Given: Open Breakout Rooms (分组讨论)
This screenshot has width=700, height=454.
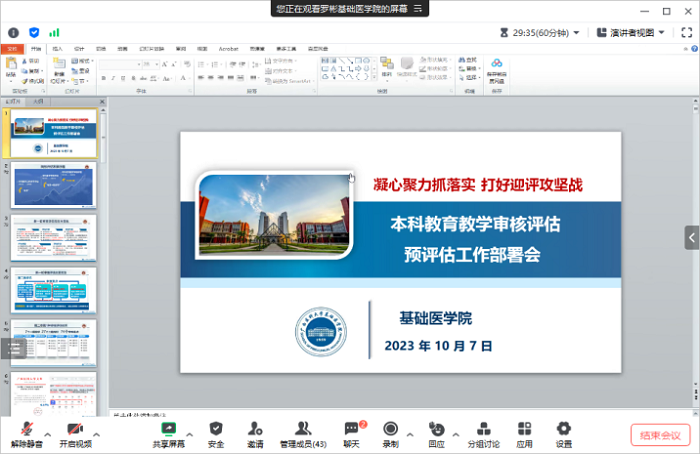Looking at the screenshot, I should point(484,432).
